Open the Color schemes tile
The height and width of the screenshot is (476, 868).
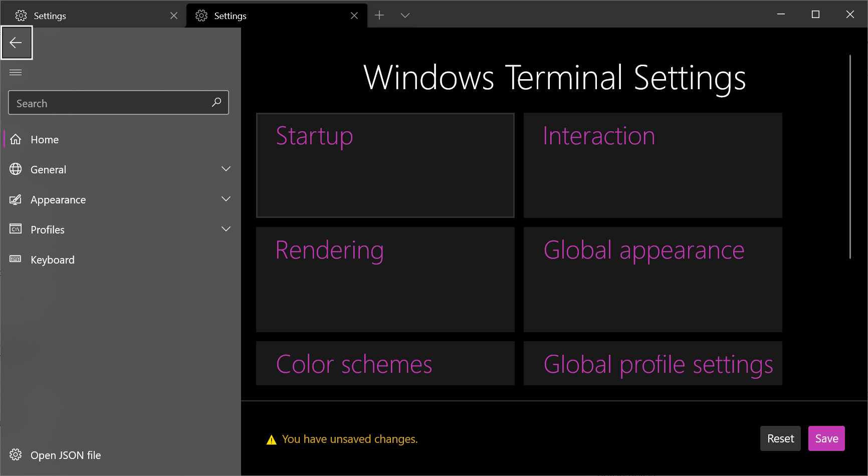click(385, 363)
